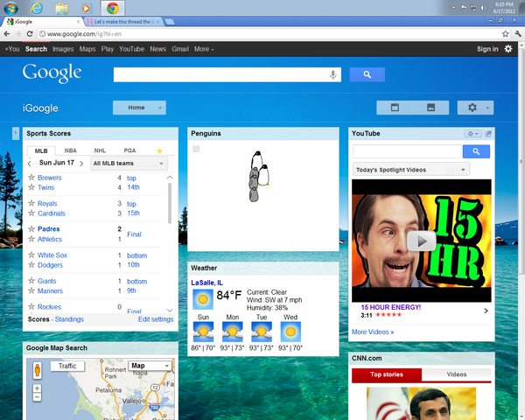Click the blue Google search button
This screenshot has height=420, width=525.
click(367, 74)
